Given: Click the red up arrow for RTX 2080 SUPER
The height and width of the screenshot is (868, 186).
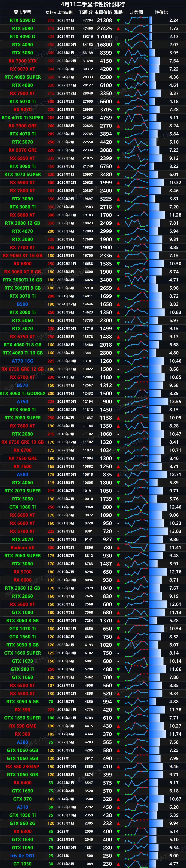Looking at the screenshot, I should 118,418.
